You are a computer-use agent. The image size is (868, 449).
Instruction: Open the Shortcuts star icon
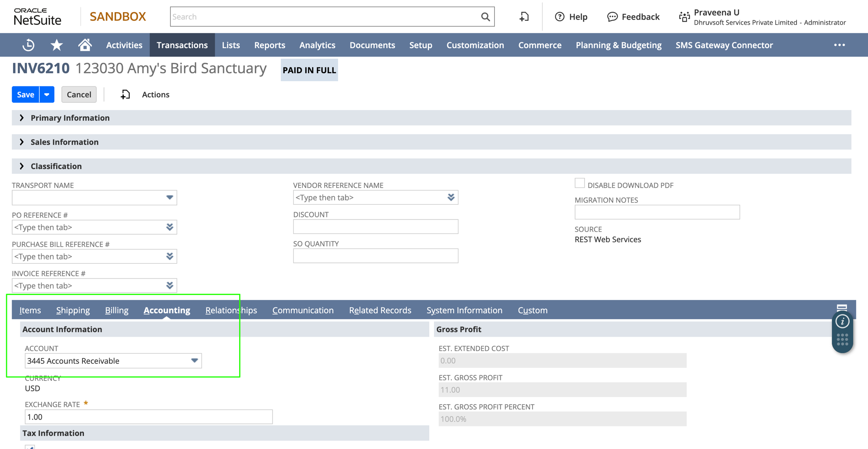[x=56, y=45]
